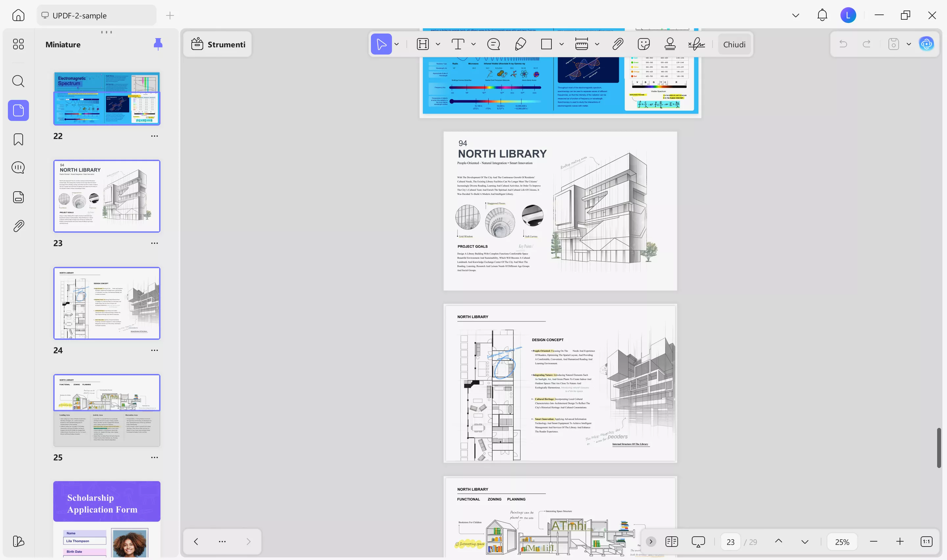This screenshot has height=560, width=947.
Task: Select the pencil drawing tool
Action: coord(521,44)
